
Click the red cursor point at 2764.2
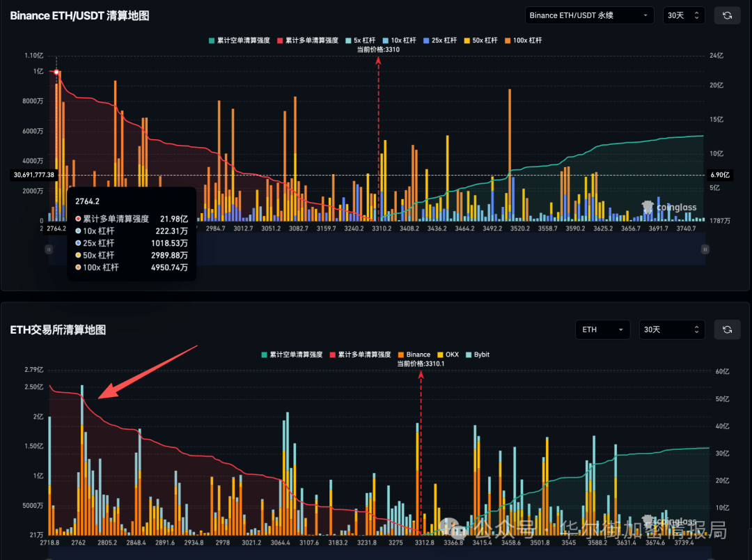pos(56,72)
